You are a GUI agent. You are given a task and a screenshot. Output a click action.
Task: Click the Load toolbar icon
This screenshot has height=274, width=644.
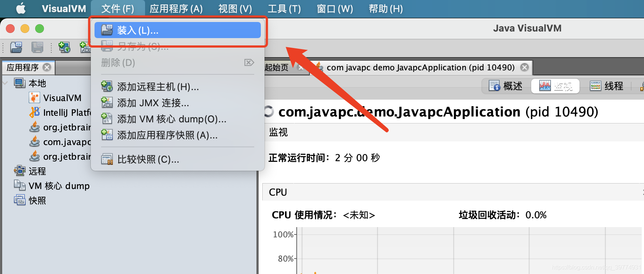pos(16,47)
